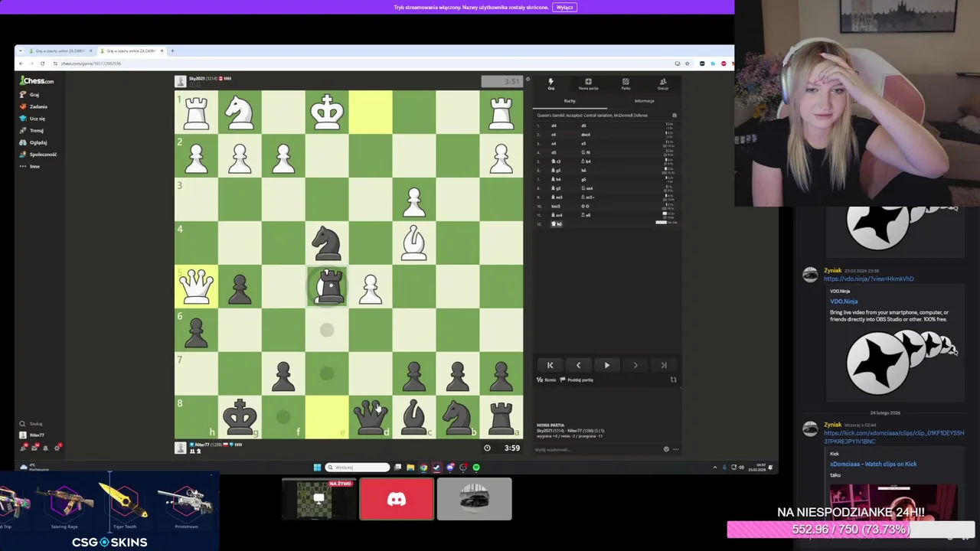Screen dimensions: 980x551
Task: Select the chessboard NA ŻYWO scene thumbnail
Action: 318,499
